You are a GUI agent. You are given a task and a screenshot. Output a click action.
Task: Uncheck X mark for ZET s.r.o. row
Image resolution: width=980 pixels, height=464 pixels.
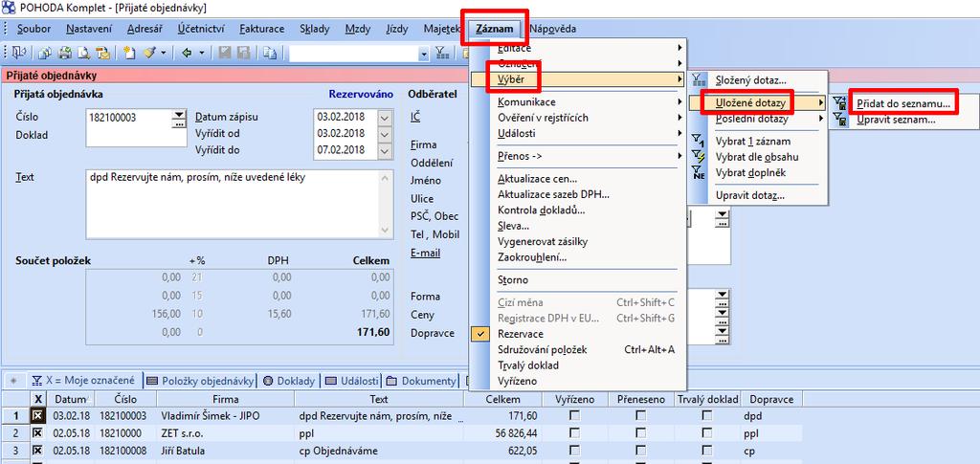[x=37, y=432]
